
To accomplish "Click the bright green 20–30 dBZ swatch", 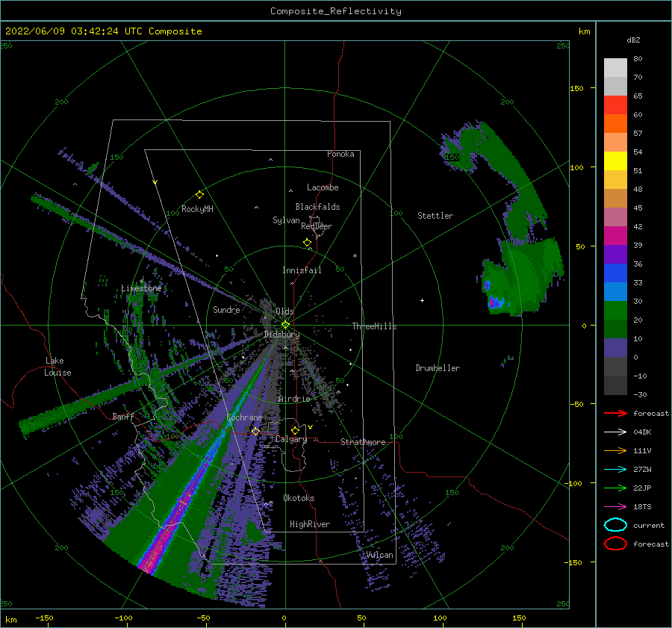I will [x=615, y=311].
